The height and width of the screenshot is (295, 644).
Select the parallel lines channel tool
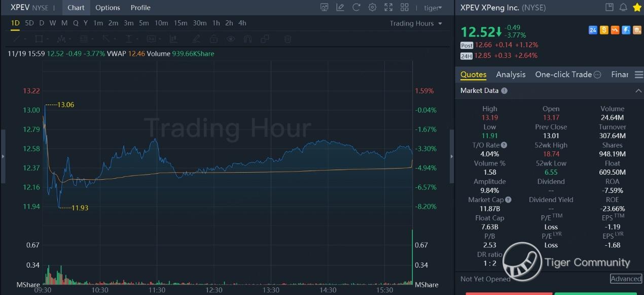tap(84, 39)
